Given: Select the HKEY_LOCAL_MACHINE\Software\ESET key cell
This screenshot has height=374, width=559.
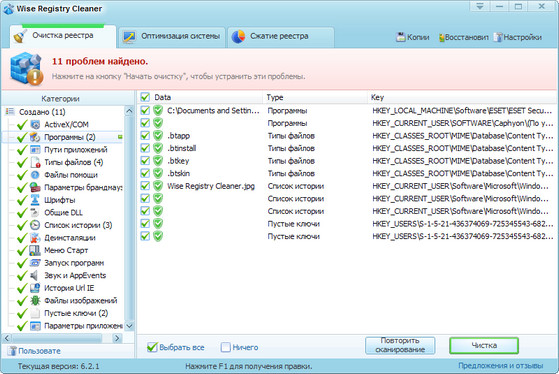Looking at the screenshot, I should (x=462, y=111).
